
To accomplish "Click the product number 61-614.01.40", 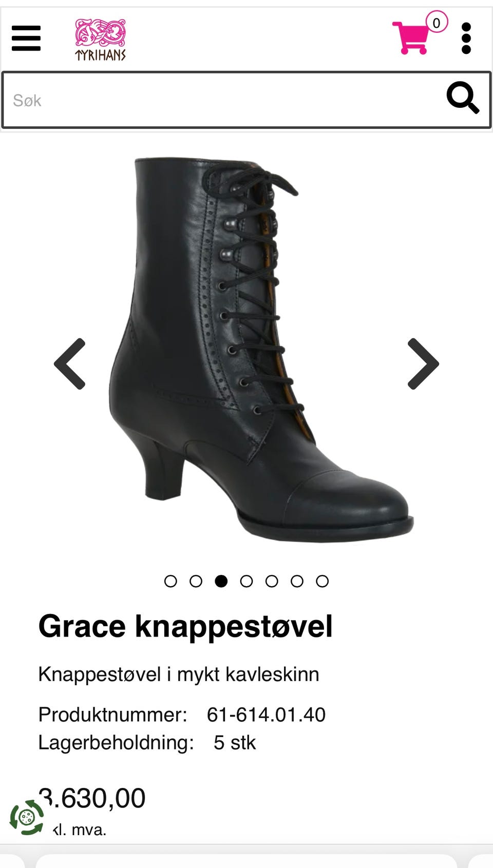I will pos(266,715).
